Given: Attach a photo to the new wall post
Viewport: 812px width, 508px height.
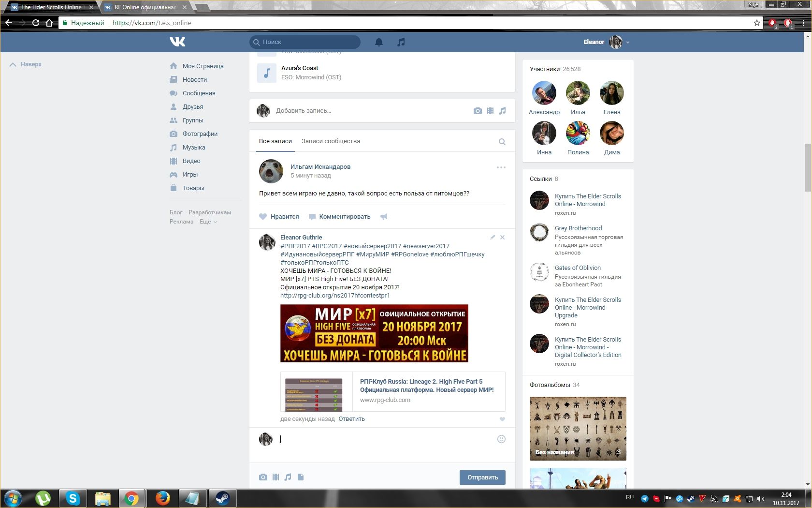Looking at the screenshot, I should point(478,111).
